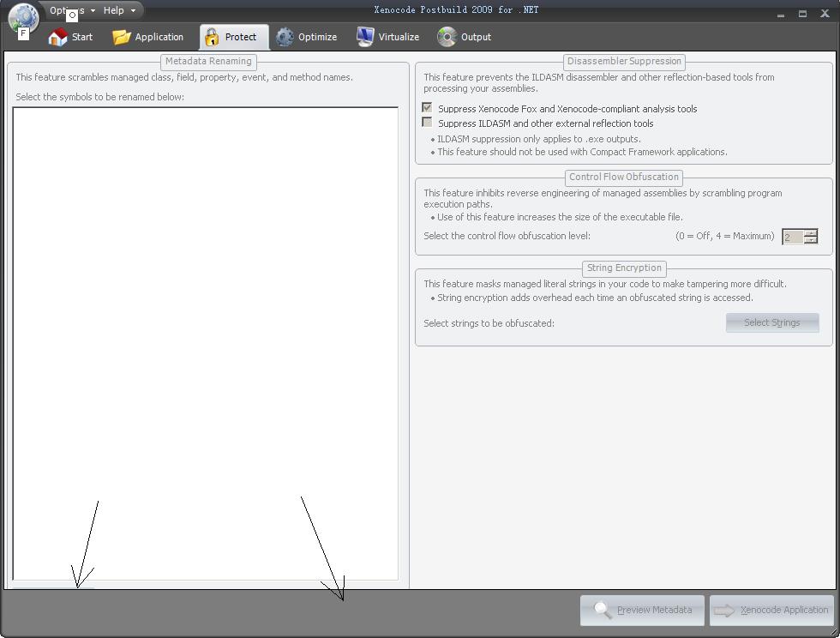The image size is (840, 638).
Task: Click the Select Strings button
Action: coord(772,322)
